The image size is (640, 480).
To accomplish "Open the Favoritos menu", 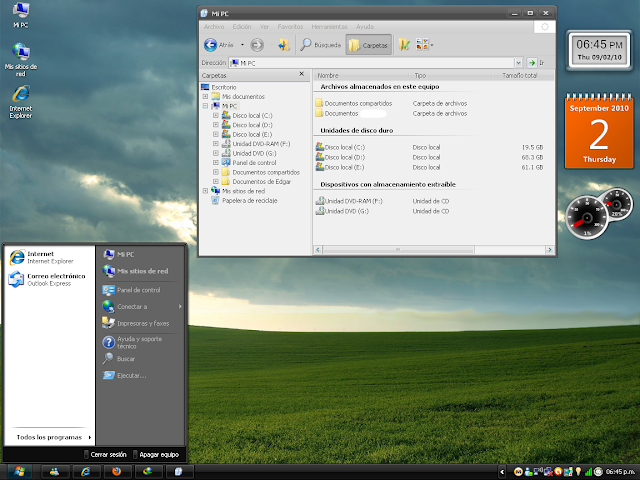I will click(x=290, y=27).
